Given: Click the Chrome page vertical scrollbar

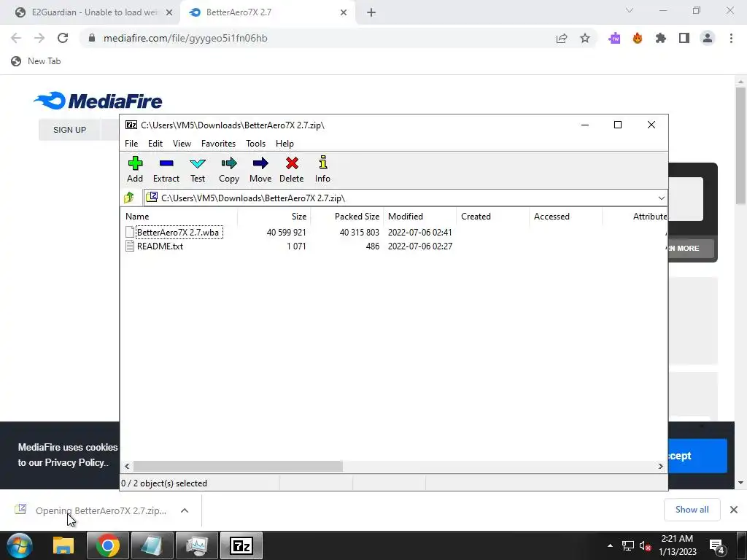Looking at the screenshot, I should pyautogui.click(x=740, y=146).
